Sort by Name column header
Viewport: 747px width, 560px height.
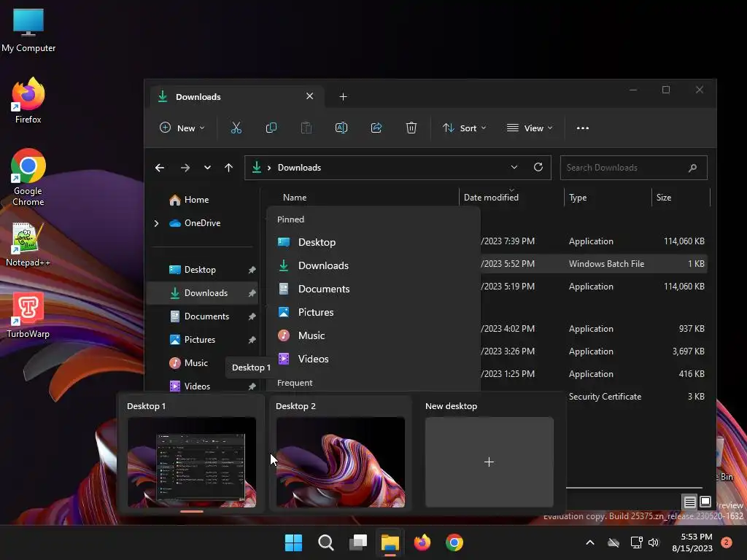coord(295,197)
